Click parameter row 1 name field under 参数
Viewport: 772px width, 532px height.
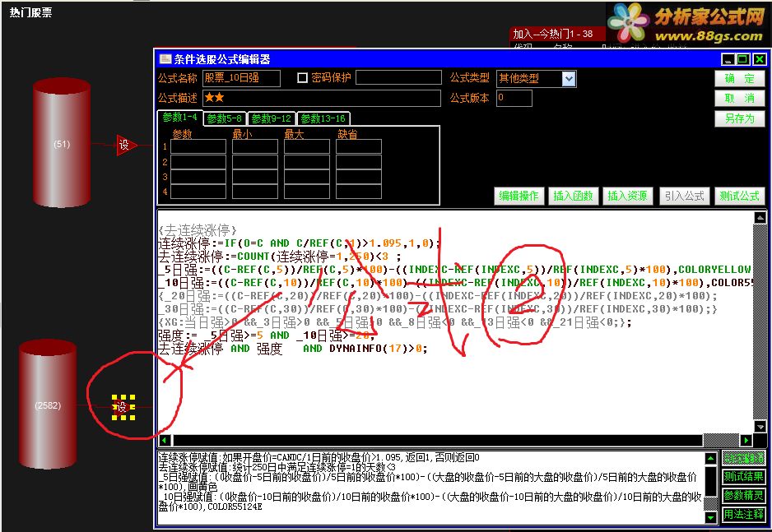[198, 146]
